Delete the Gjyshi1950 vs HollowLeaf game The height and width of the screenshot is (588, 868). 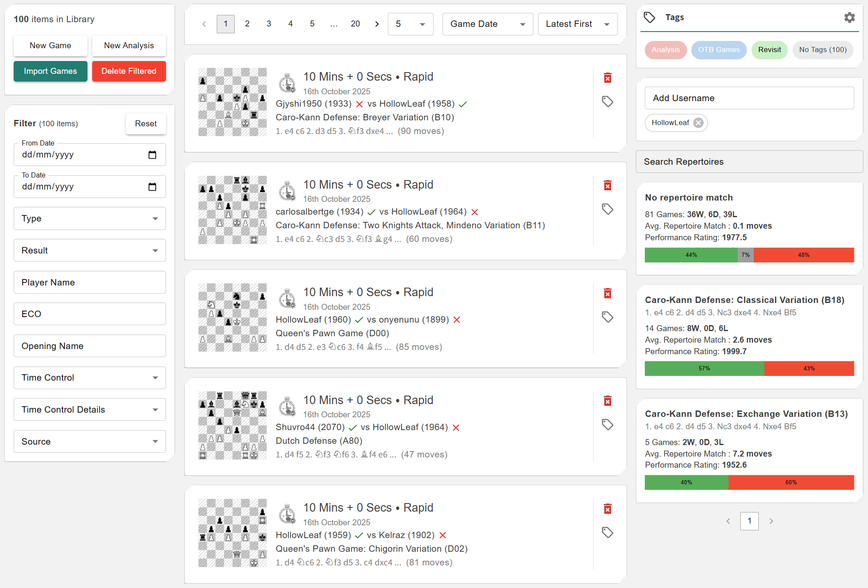click(x=608, y=78)
